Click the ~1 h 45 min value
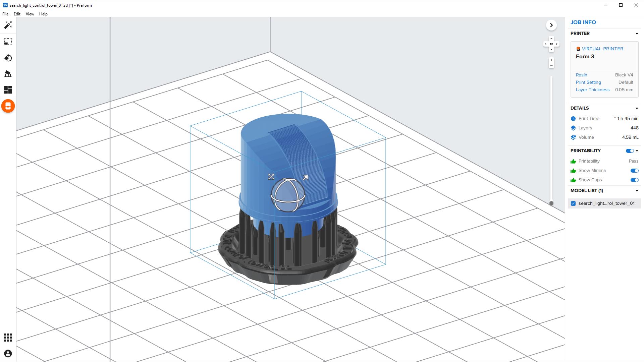Image resolution: width=644 pixels, height=362 pixels. [x=626, y=119]
